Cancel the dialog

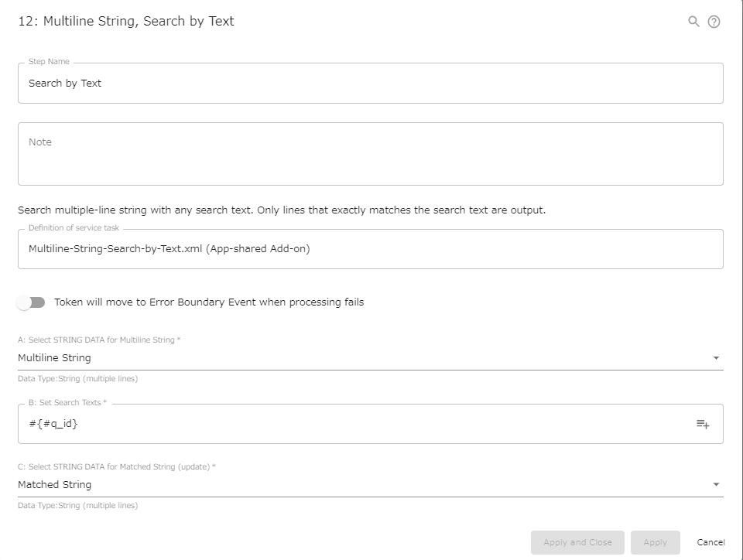(x=710, y=542)
